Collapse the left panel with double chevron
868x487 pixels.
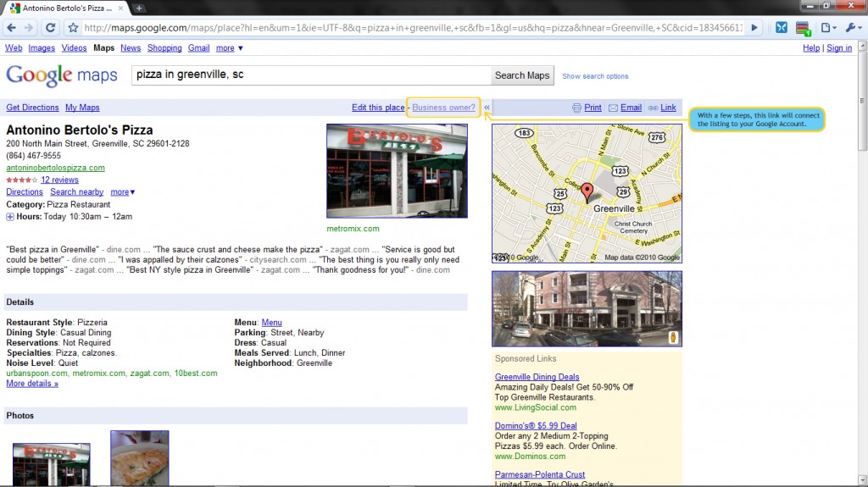pyautogui.click(x=487, y=108)
